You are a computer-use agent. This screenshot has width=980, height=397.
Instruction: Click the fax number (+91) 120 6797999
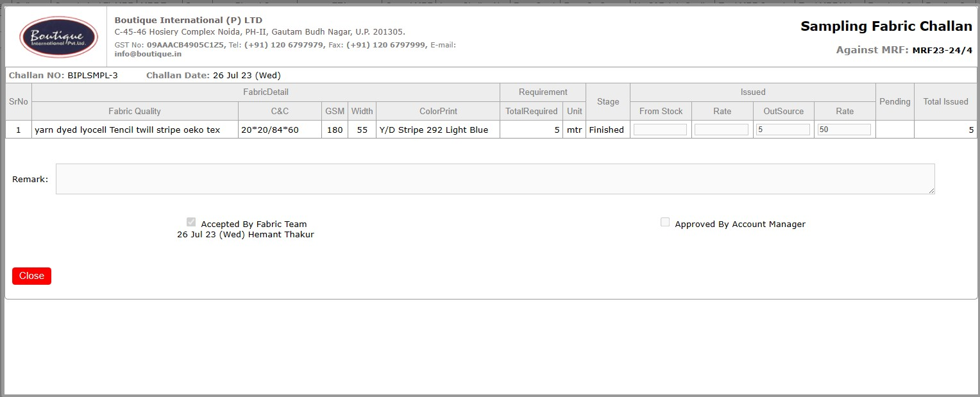(x=386, y=45)
